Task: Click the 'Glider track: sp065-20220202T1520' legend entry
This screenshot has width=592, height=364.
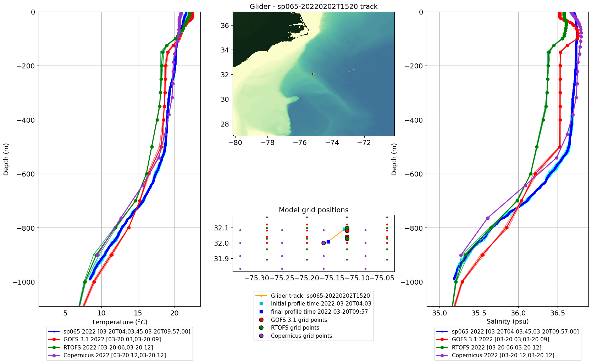Action: pos(313,296)
